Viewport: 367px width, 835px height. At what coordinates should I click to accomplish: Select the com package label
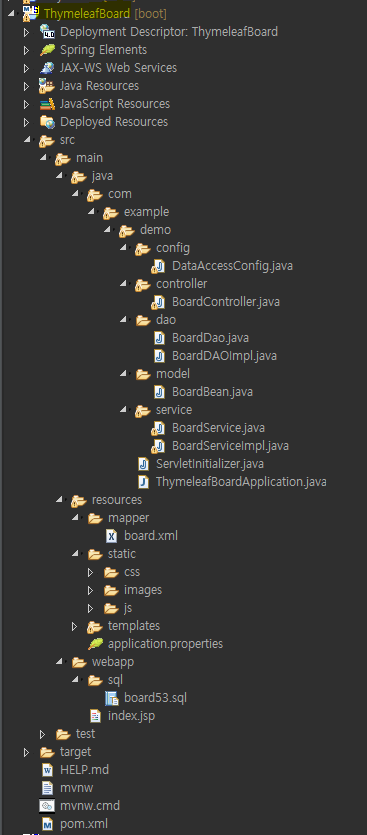click(x=120, y=194)
